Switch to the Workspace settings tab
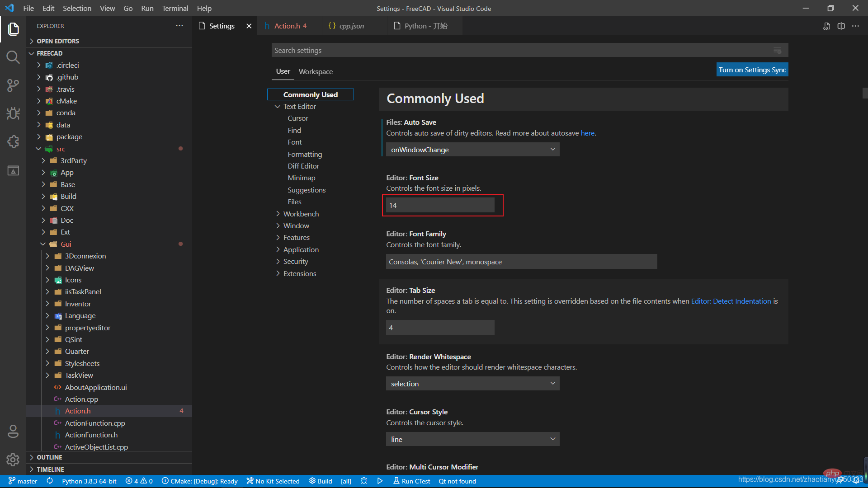The width and height of the screenshot is (868, 488). [316, 71]
